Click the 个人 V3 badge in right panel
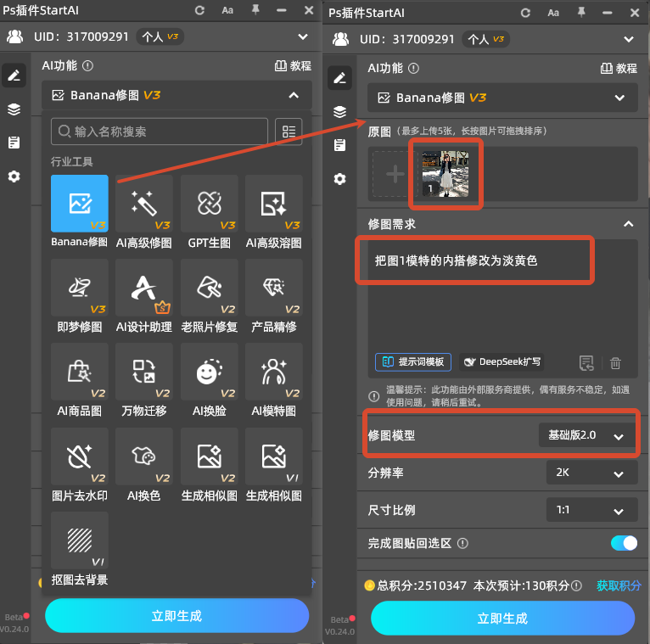The width and height of the screenshot is (650, 644). [x=486, y=39]
